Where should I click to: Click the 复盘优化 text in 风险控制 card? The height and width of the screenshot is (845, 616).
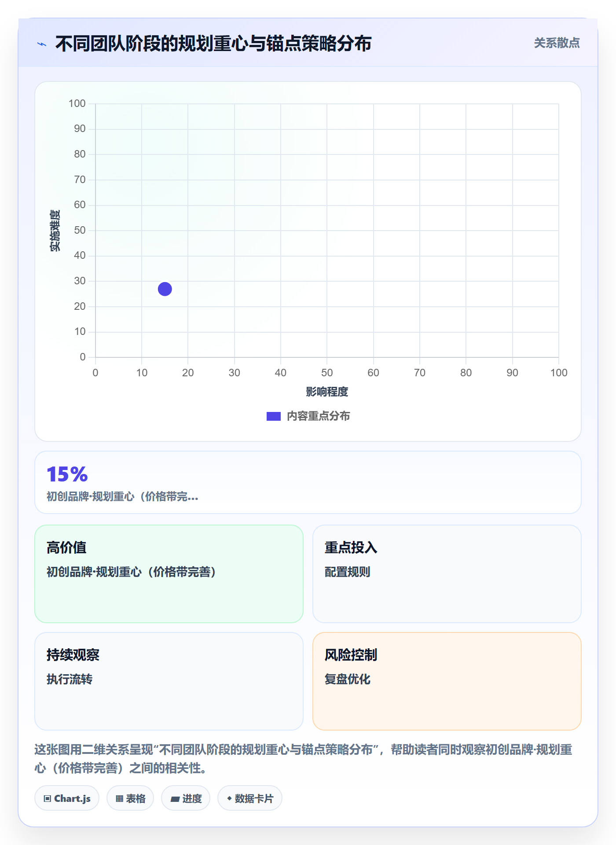(348, 680)
